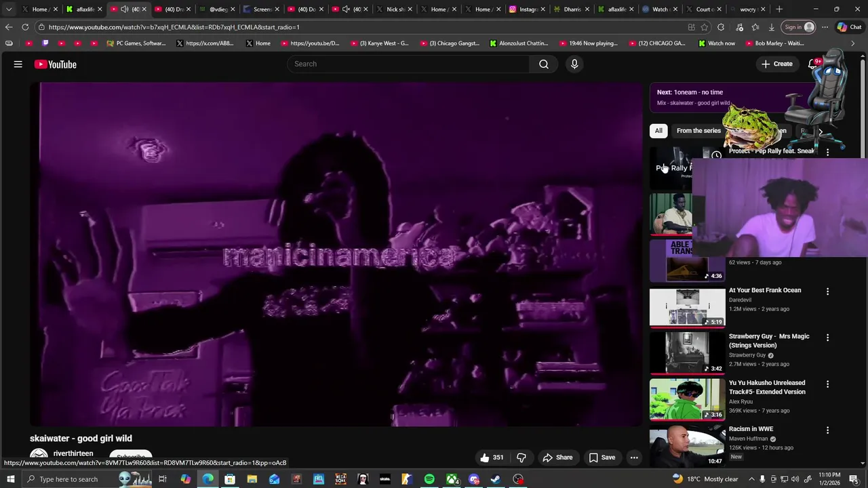The height and width of the screenshot is (488, 868).
Task: Show hidden system tray icons chevron
Action: pyautogui.click(x=751, y=479)
